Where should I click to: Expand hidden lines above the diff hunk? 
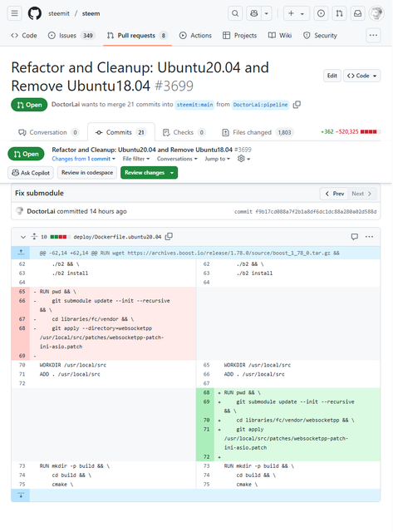tap(21, 253)
